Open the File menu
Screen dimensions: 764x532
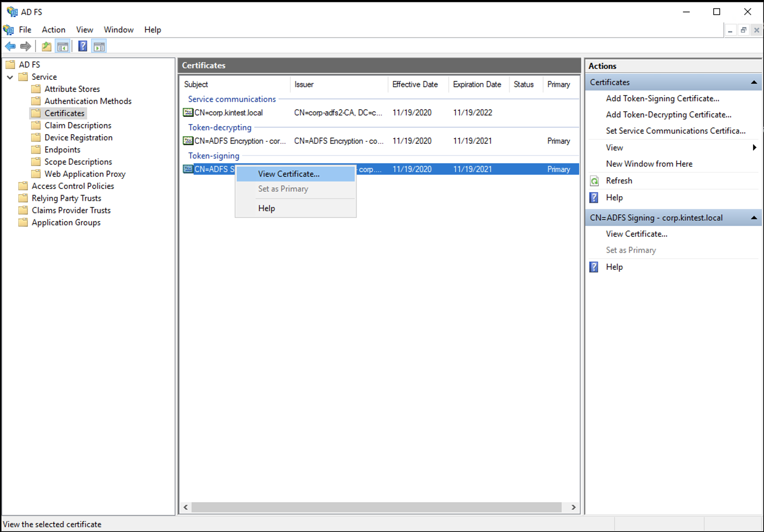coord(25,30)
